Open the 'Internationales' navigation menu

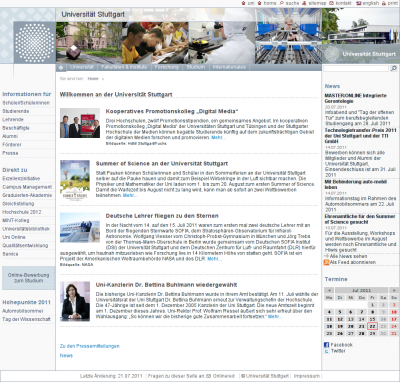(229, 67)
